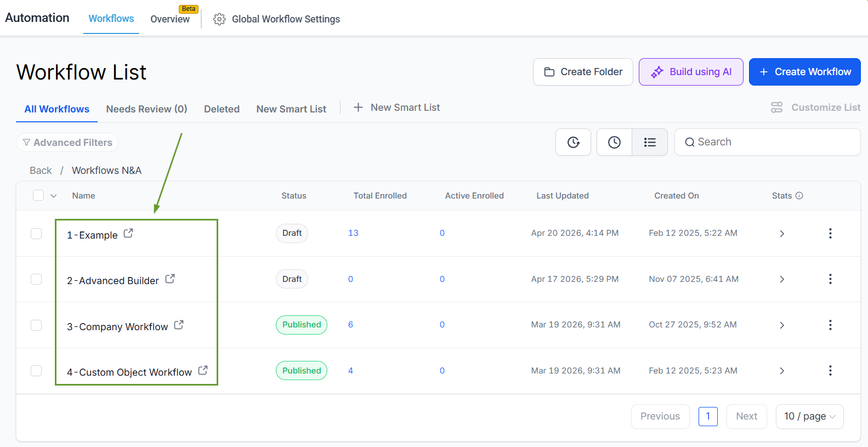The height and width of the screenshot is (447, 868).
Task: Select the Advanced Builder row checkbox
Action: click(x=36, y=279)
